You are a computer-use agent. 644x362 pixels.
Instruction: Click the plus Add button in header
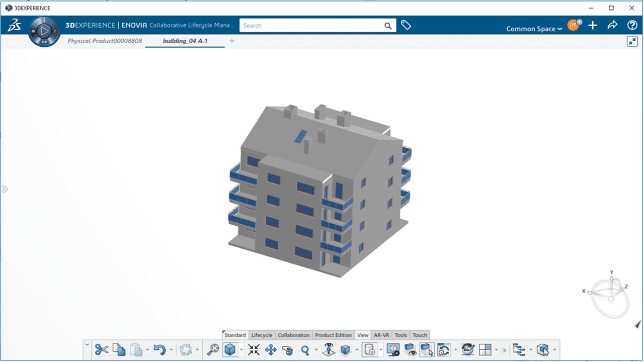(x=593, y=25)
